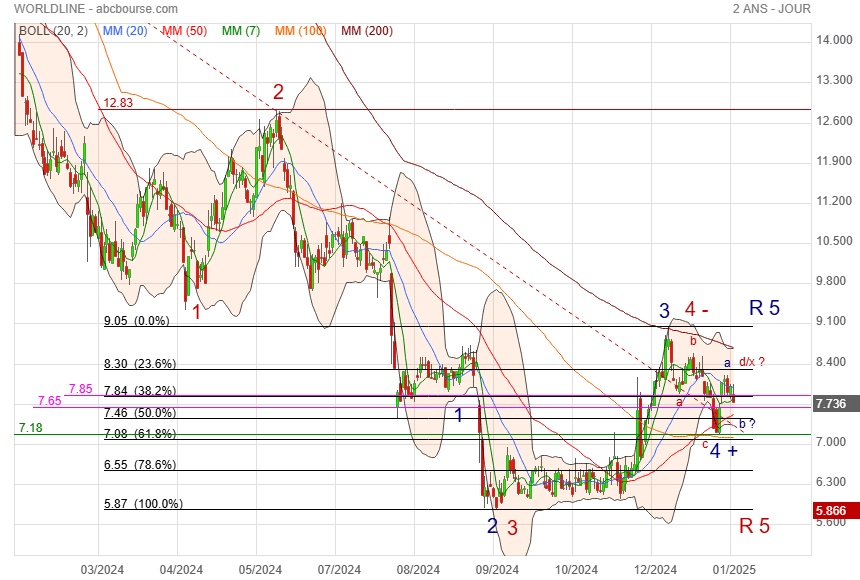Click the small red c annotation
The image size is (860, 580).
(x=705, y=444)
